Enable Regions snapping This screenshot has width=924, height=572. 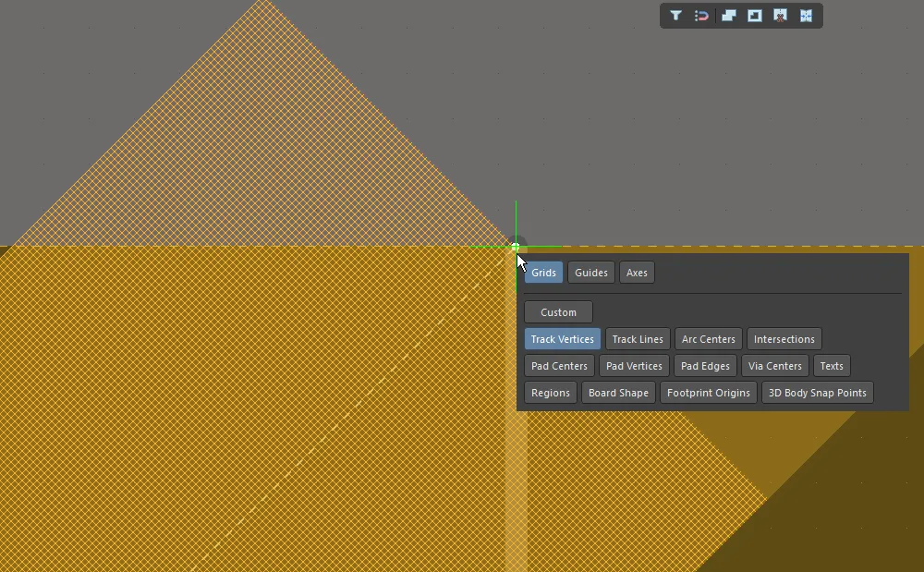550,393
